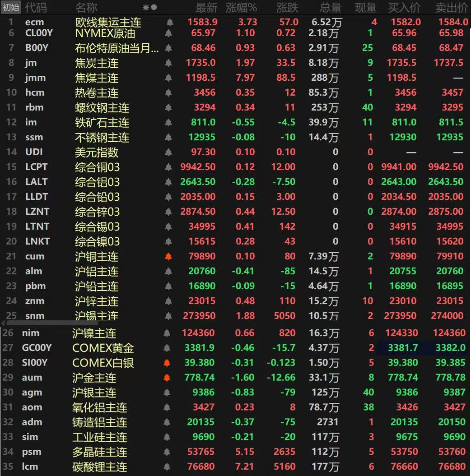This screenshot has width=471, height=476.
Task: Click the active orange bell for 沪金主连
Action: click(168, 378)
